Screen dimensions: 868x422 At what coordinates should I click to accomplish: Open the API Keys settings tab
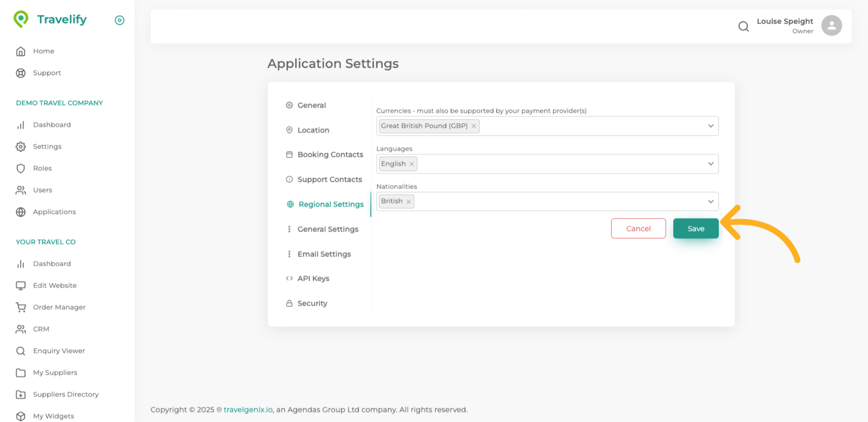tap(313, 279)
